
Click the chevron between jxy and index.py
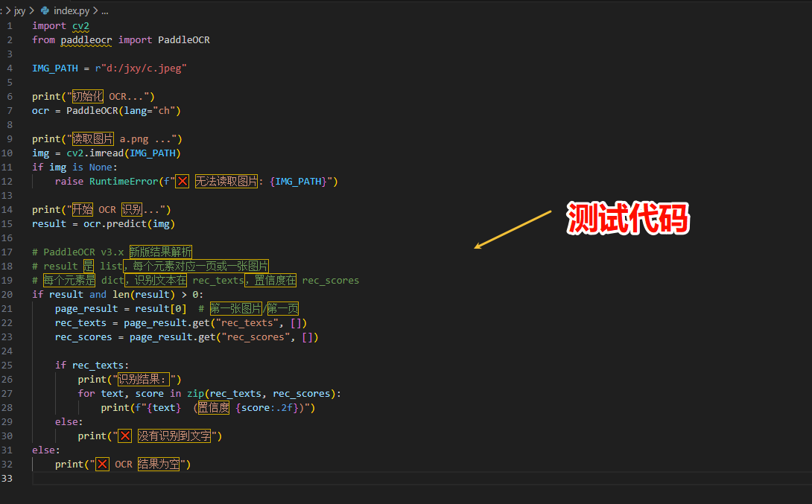[32, 11]
